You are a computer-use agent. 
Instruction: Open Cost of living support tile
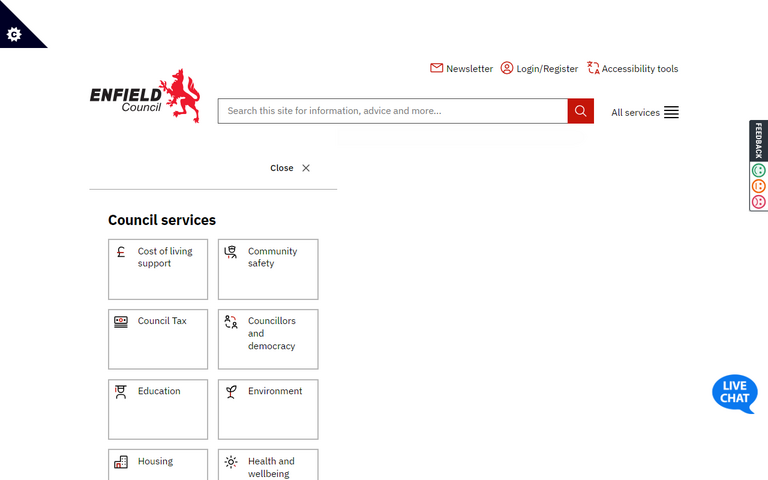coord(158,269)
